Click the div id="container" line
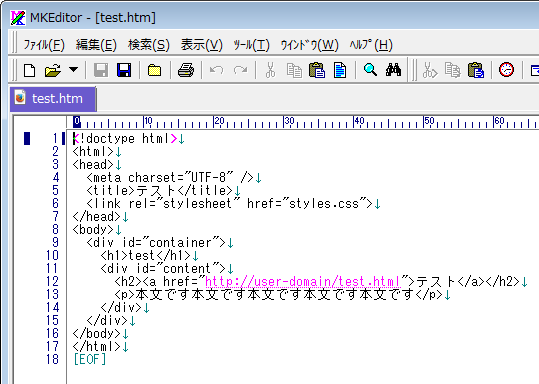Image resolution: width=539 pixels, height=384 pixels. [156, 242]
